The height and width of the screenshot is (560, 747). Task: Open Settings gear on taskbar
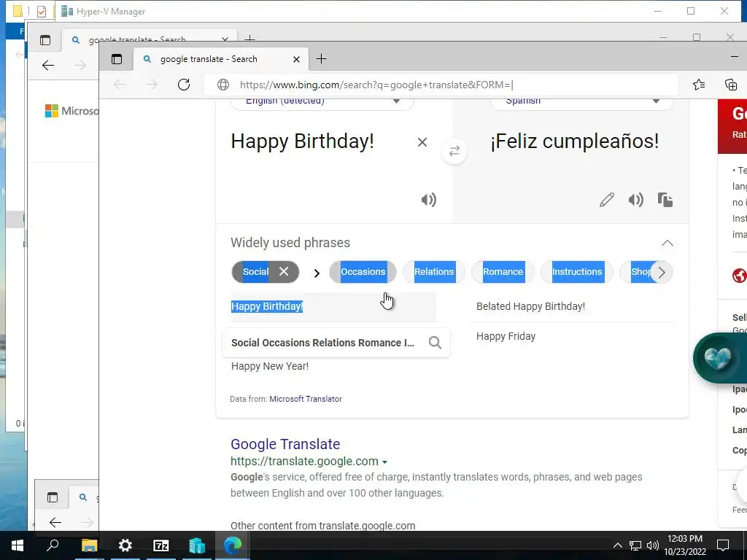click(x=125, y=545)
